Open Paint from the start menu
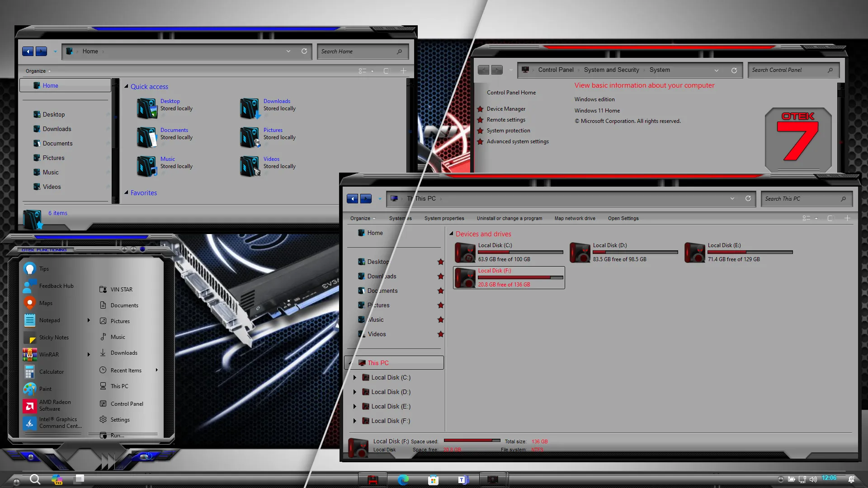Screen dimensions: 868x488 pos(29,389)
